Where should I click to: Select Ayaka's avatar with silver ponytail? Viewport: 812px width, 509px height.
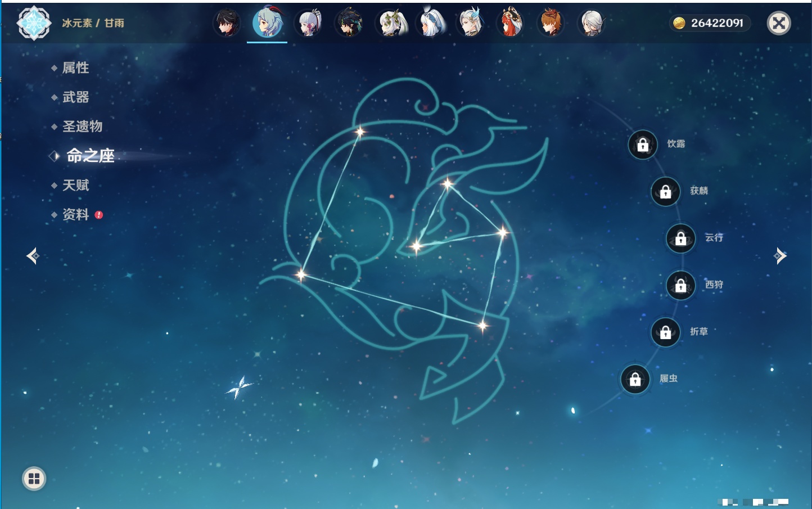[309, 24]
